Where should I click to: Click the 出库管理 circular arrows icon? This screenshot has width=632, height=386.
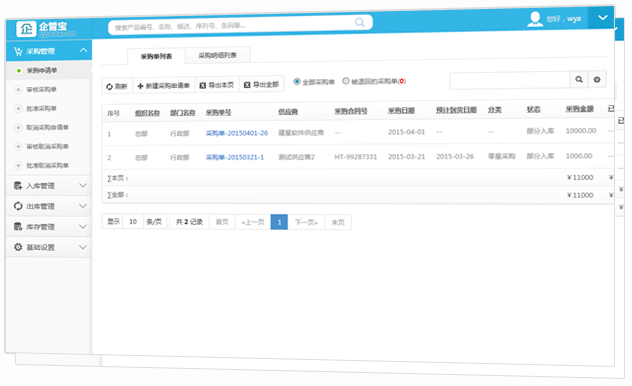point(18,206)
